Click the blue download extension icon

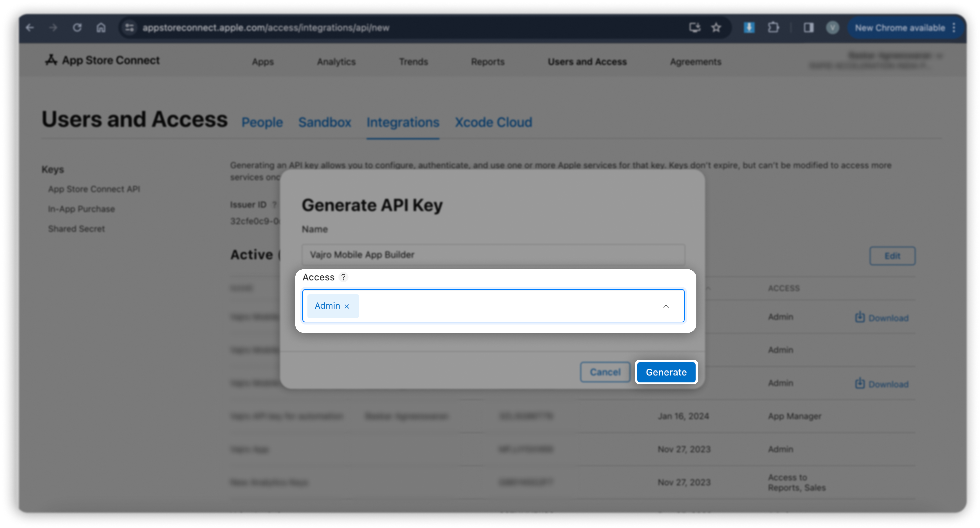point(749,27)
